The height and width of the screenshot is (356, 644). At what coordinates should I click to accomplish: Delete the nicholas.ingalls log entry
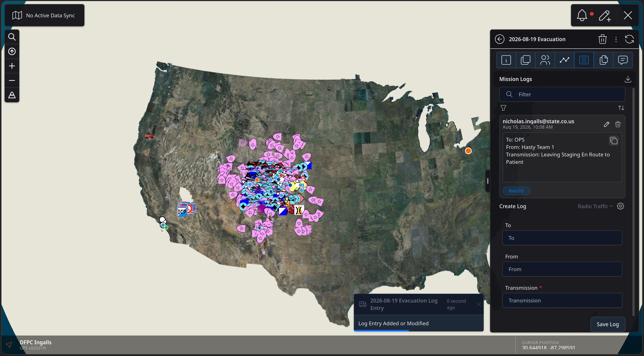point(618,124)
